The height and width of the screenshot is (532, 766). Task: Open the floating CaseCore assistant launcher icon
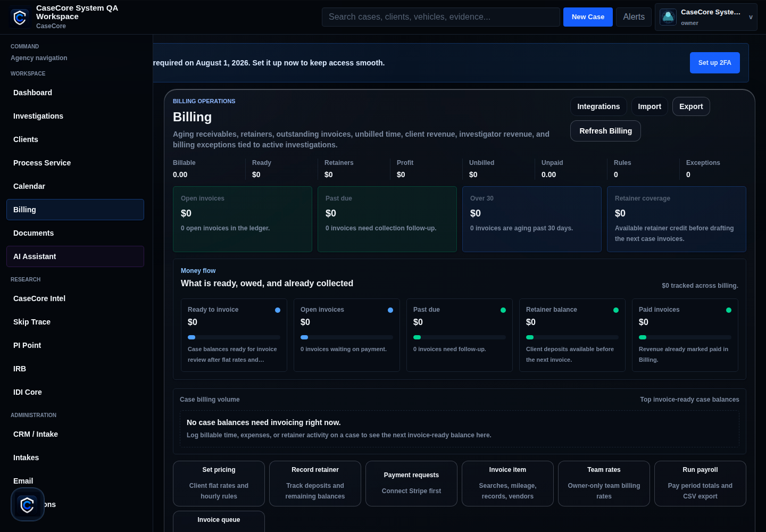(28, 504)
